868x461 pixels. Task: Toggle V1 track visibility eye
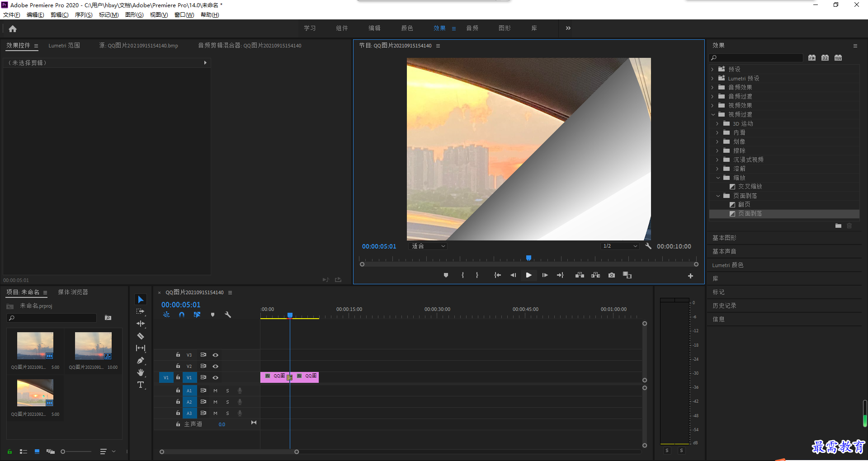216,377
